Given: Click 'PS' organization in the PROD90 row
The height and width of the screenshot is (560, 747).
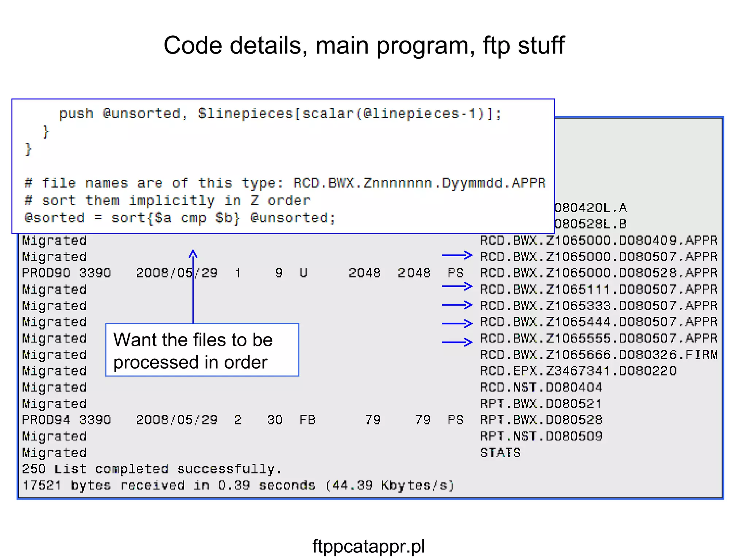Looking at the screenshot, I should click(456, 273).
